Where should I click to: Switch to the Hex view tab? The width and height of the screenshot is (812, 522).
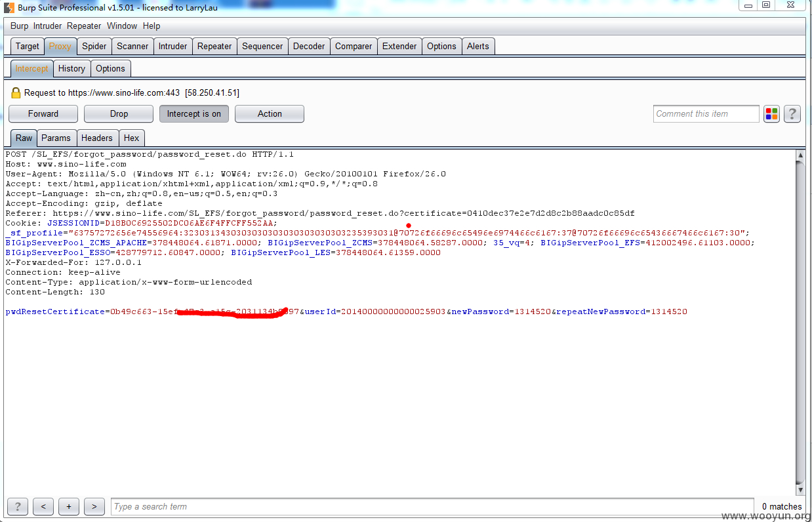pos(132,138)
